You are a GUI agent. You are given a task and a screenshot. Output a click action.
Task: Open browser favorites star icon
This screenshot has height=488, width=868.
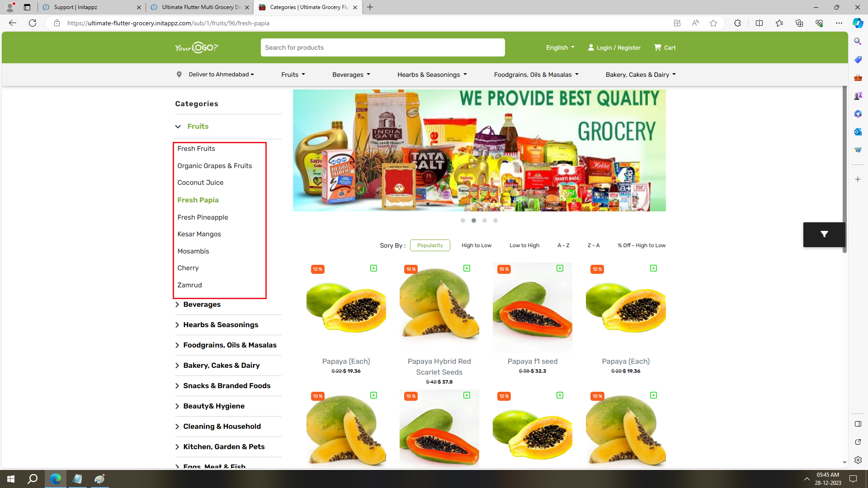[713, 23]
